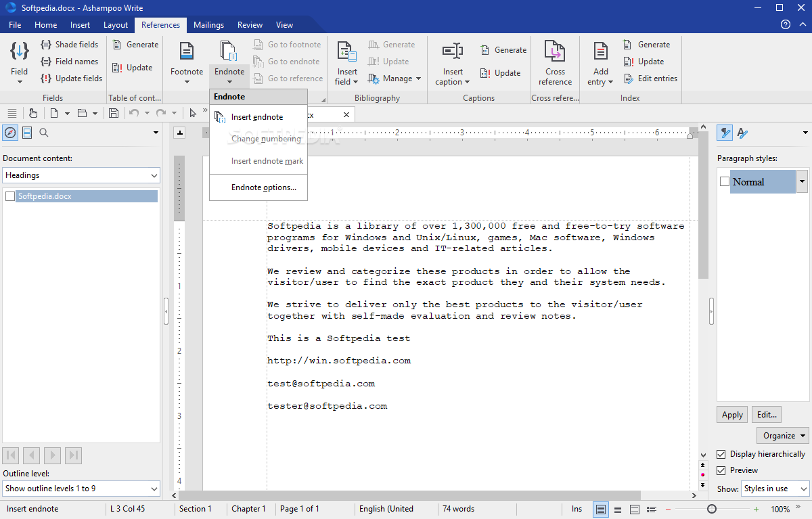Insert a Cross reference
The height and width of the screenshot is (519, 812).
coord(556,62)
